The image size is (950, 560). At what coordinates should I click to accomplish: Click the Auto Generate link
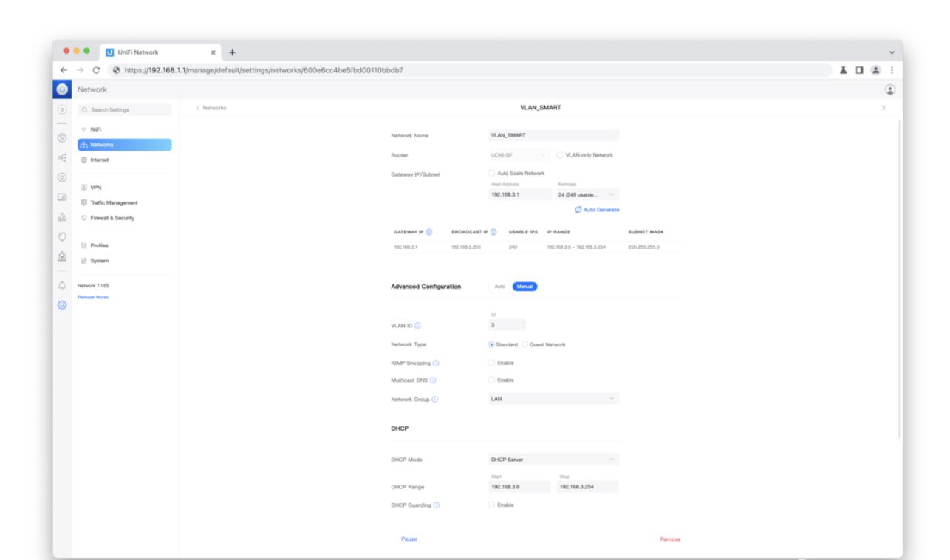tap(597, 210)
